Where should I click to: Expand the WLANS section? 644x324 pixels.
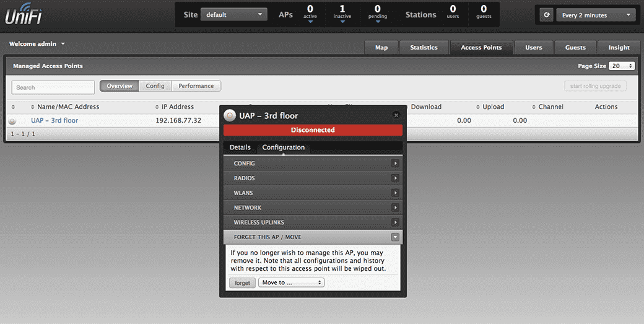pyautogui.click(x=395, y=193)
